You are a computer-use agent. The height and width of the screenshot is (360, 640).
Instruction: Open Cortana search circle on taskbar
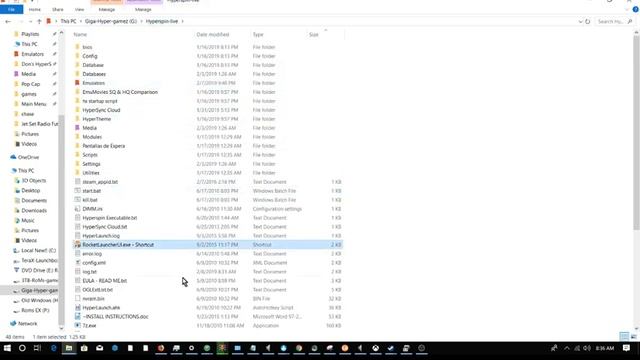[x=22, y=348]
